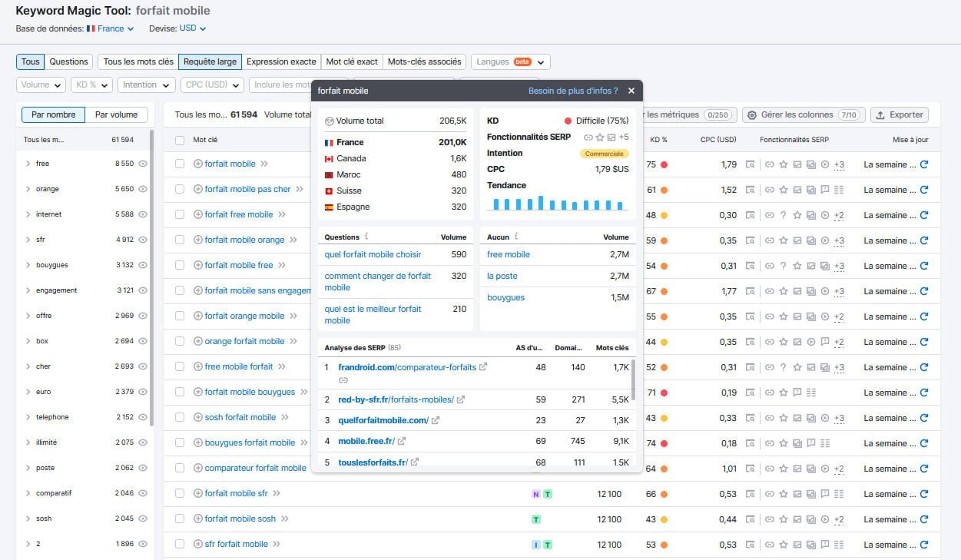Select Expression exacte match type

(281, 61)
